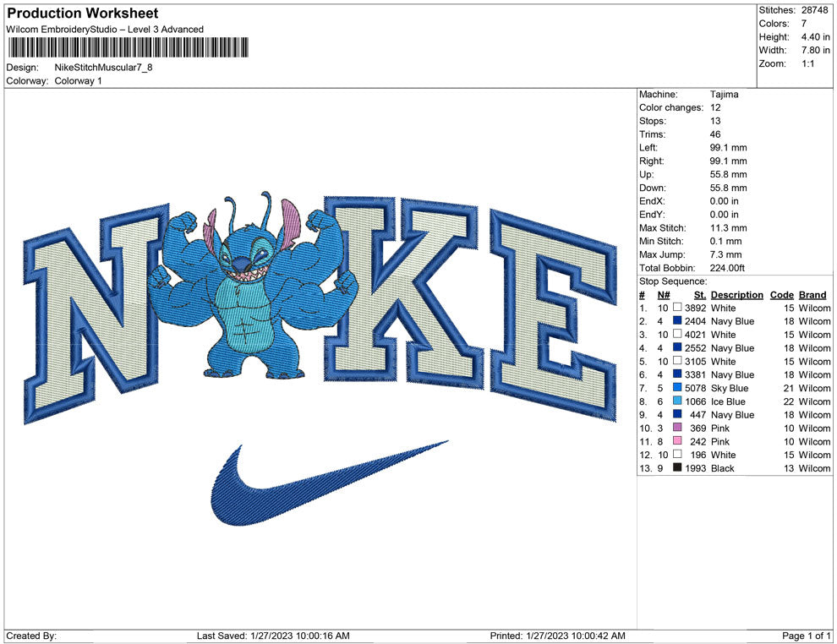Click the 'St.' column header
This screenshot has width=837, height=644.
click(700, 294)
